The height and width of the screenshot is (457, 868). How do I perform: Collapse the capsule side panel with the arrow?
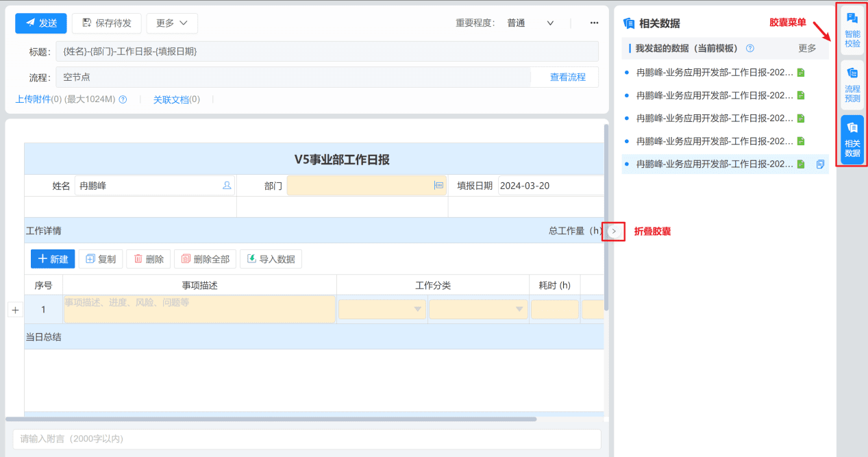click(614, 231)
